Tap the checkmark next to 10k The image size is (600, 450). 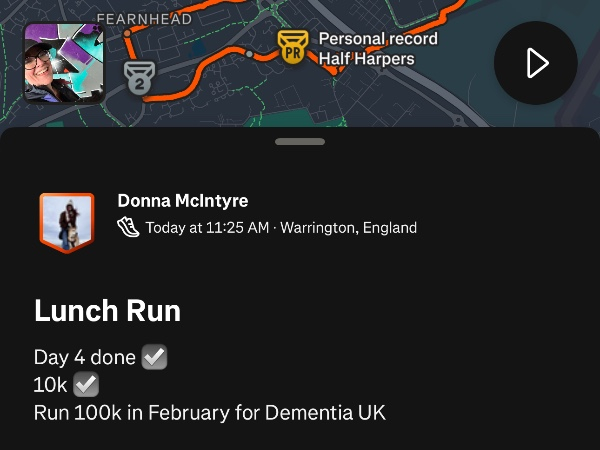click(86, 385)
